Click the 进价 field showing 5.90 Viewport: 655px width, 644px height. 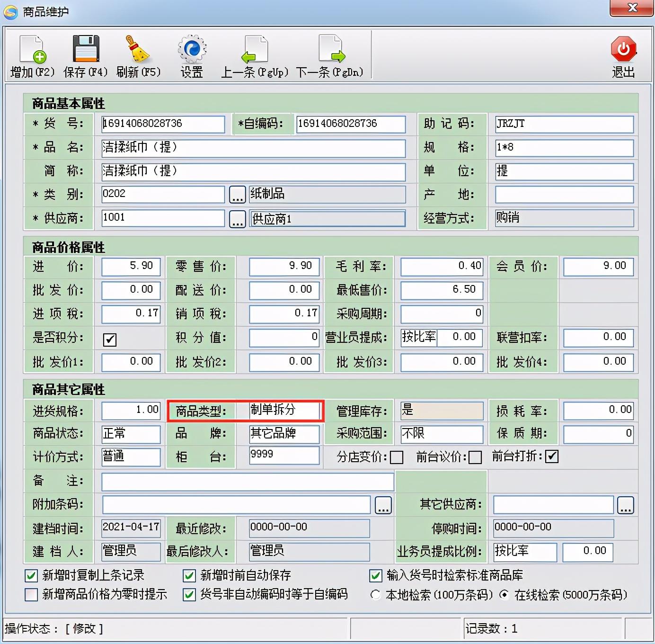pyautogui.click(x=131, y=266)
